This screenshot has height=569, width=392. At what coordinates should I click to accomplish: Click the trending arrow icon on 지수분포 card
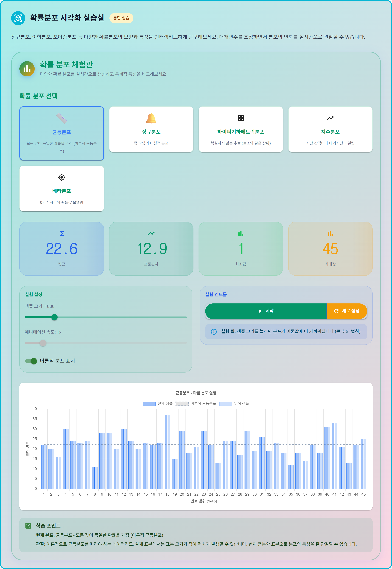pyautogui.click(x=330, y=118)
